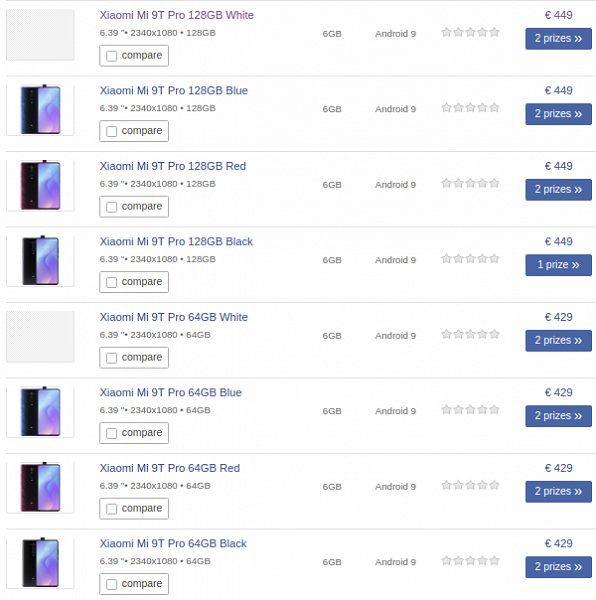Click the € 429 price of 64GB Red

click(x=559, y=468)
